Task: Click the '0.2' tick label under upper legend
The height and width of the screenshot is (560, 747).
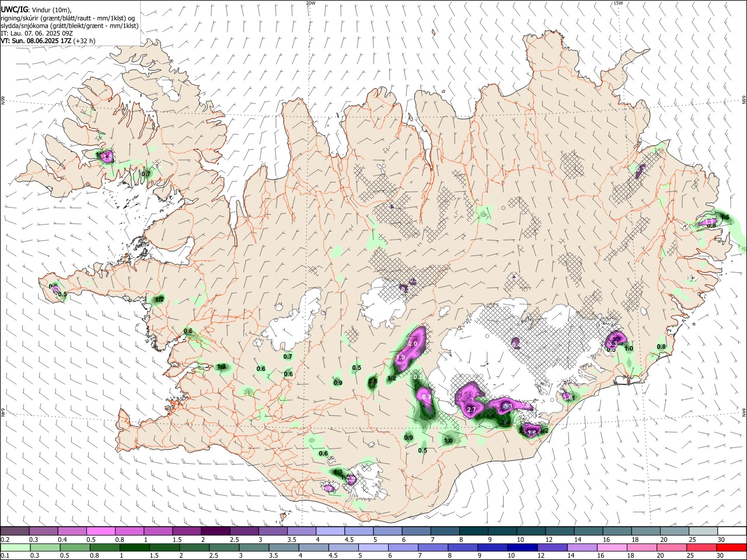Action: pyautogui.click(x=5, y=540)
